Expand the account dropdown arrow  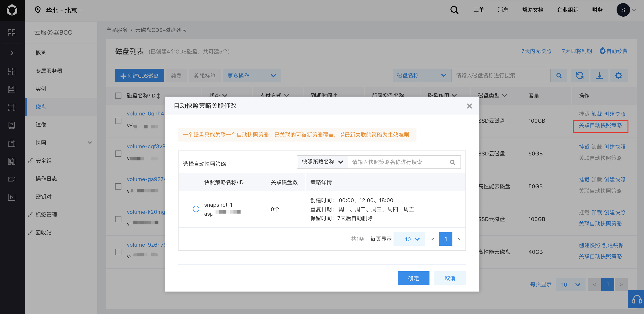coord(634,10)
